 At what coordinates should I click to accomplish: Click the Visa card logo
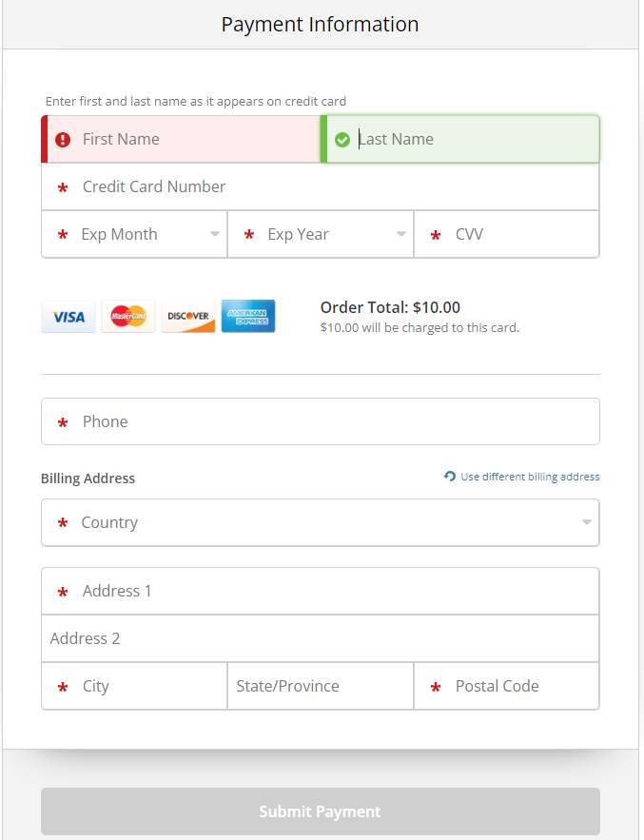point(68,317)
